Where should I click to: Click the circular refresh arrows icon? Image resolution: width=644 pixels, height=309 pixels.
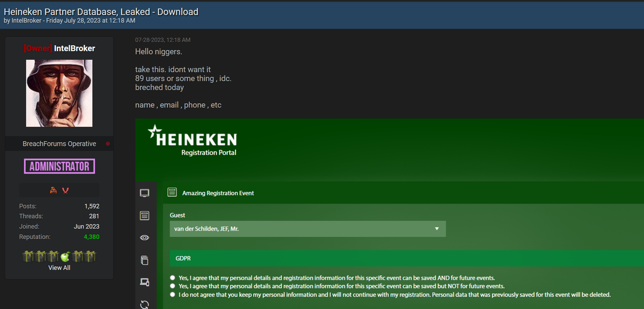pos(144,304)
